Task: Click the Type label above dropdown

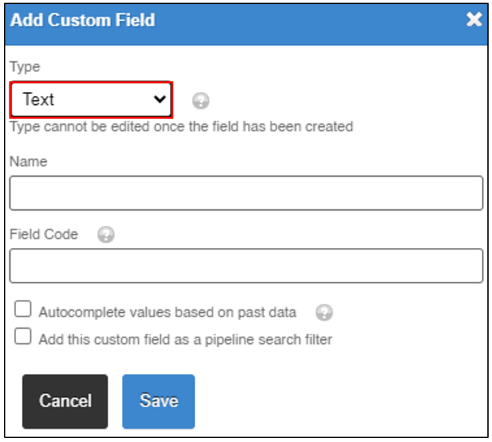Action: tap(25, 67)
